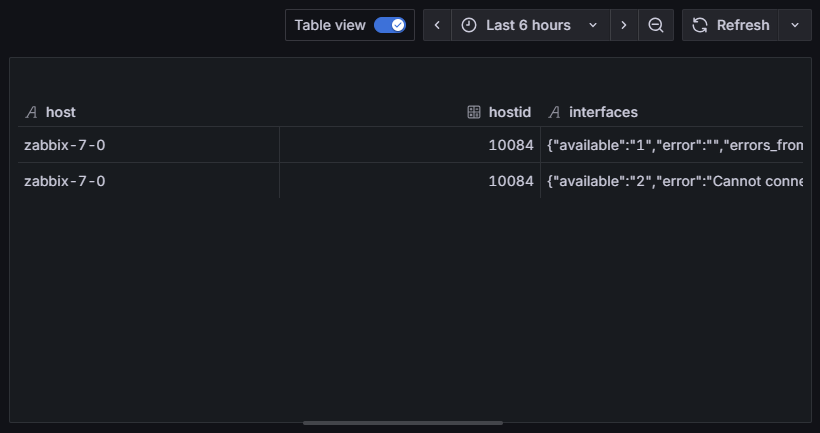This screenshot has height=433, width=820.
Task: Sort by the hostid column header
Action: [509, 112]
